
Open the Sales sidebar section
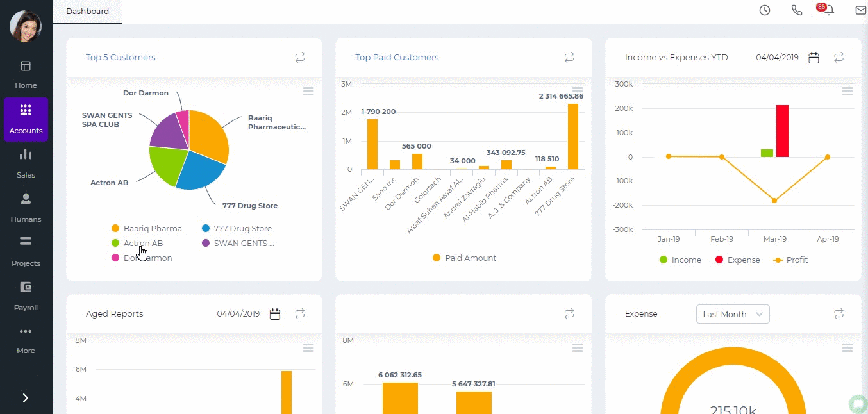26,163
